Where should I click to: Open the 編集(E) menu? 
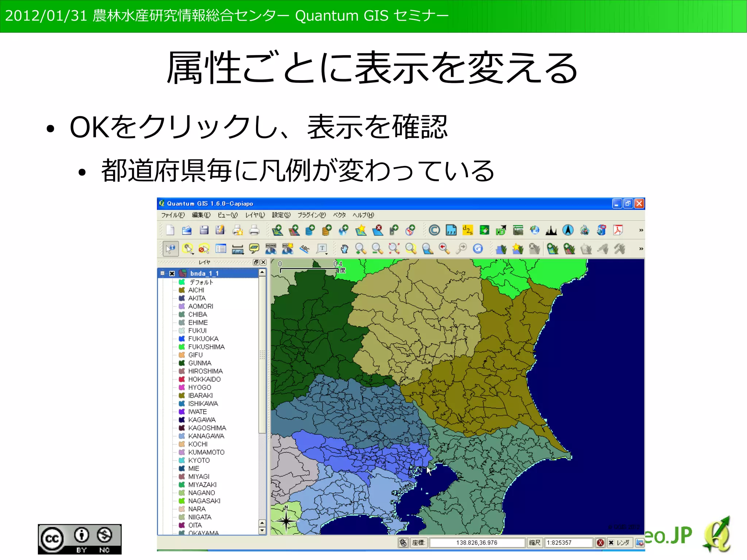201,215
